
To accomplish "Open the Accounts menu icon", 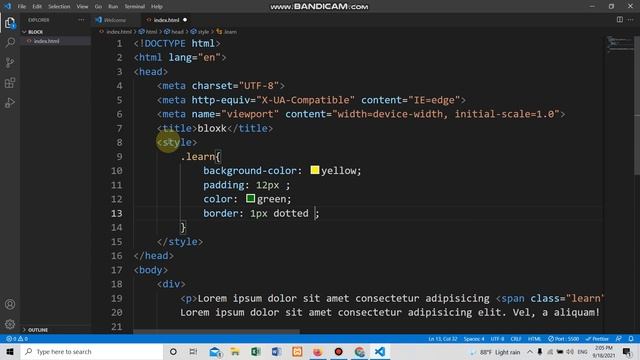I will tap(10, 304).
